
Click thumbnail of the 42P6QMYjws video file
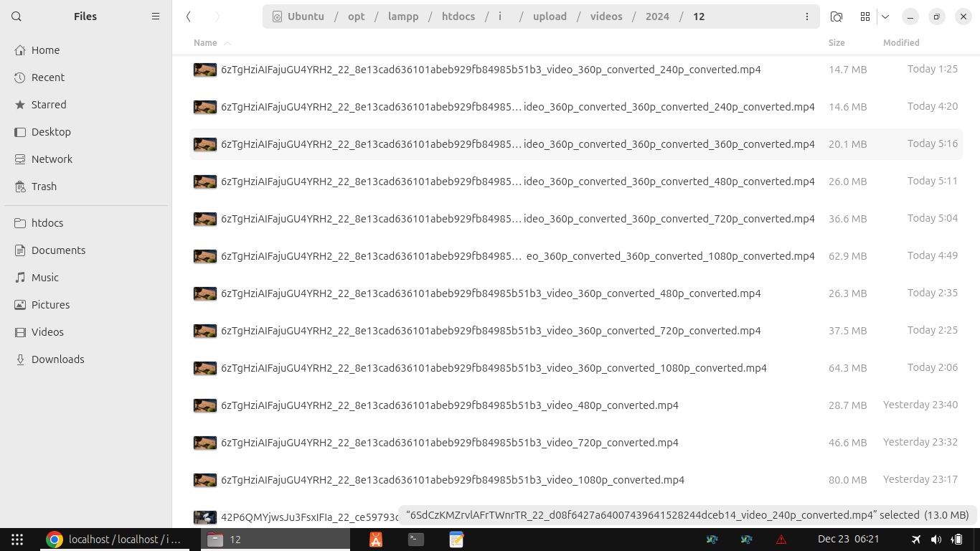[x=205, y=517]
